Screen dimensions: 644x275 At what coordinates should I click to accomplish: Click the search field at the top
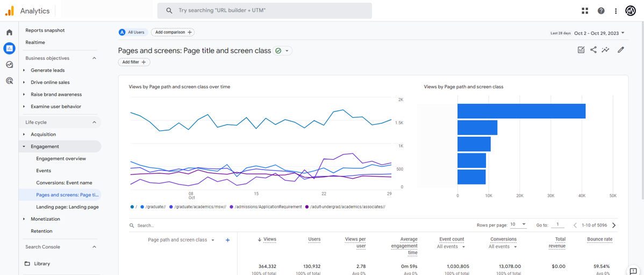(264, 11)
